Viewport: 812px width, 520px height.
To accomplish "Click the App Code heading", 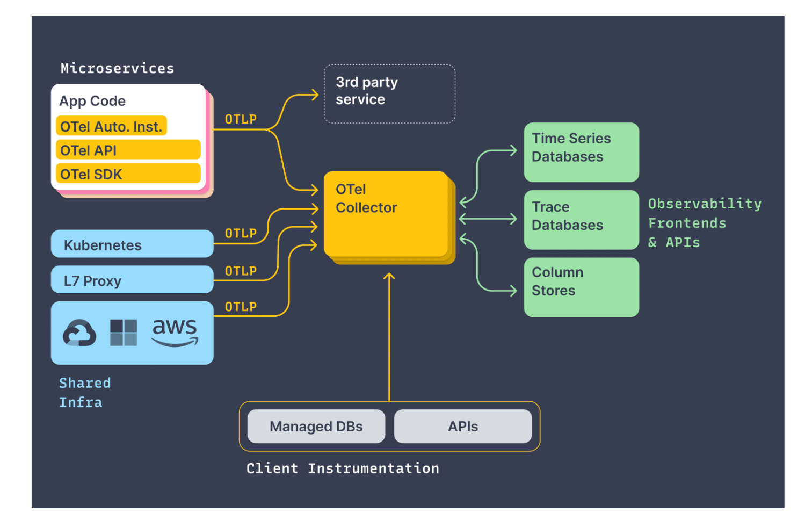I will click(x=92, y=101).
